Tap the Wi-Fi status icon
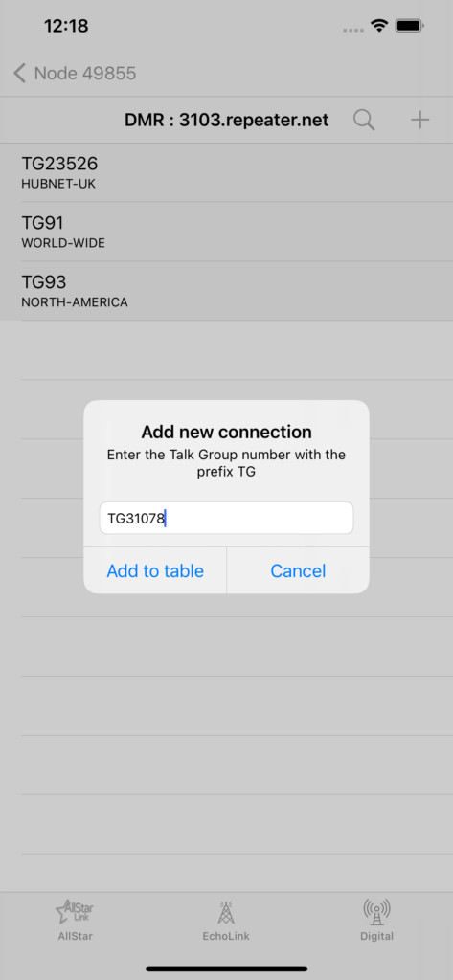 pyautogui.click(x=378, y=26)
